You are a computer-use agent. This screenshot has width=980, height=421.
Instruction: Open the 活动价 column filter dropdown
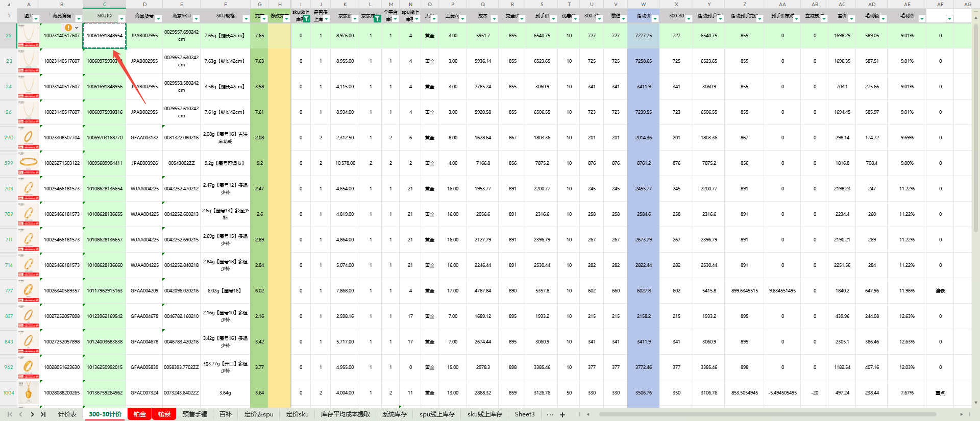[x=655, y=19]
